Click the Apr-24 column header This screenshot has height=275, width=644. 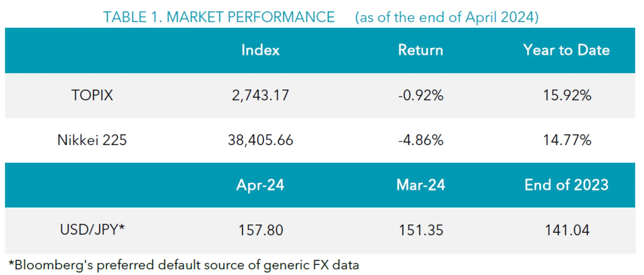(x=260, y=185)
